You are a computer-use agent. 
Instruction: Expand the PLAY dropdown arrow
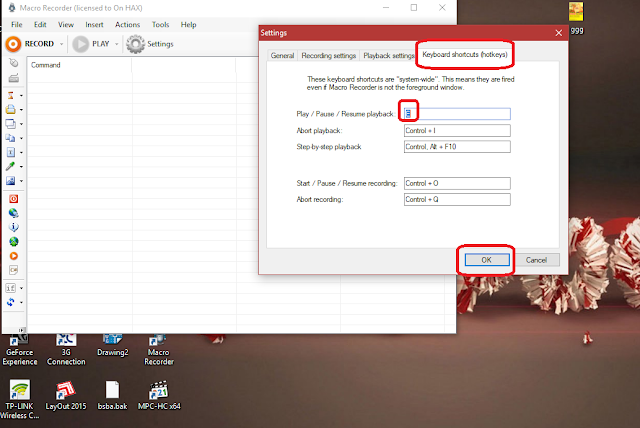tap(116, 44)
